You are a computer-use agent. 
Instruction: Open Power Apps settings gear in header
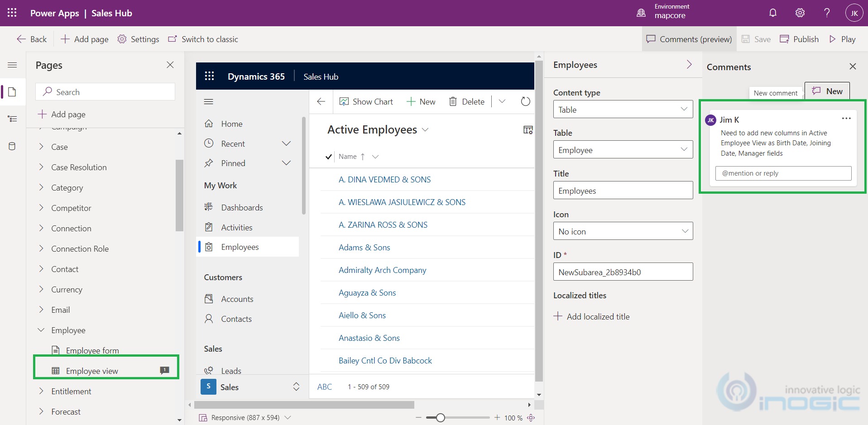[x=800, y=13]
